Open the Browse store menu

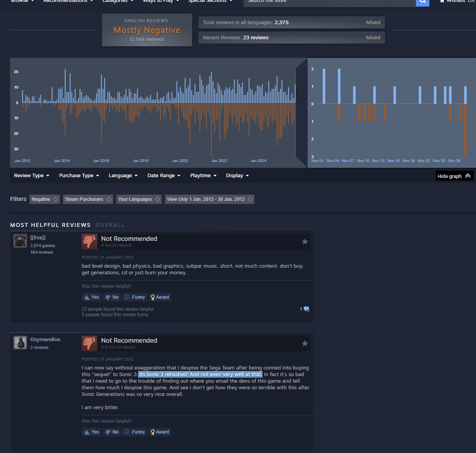click(x=23, y=1)
